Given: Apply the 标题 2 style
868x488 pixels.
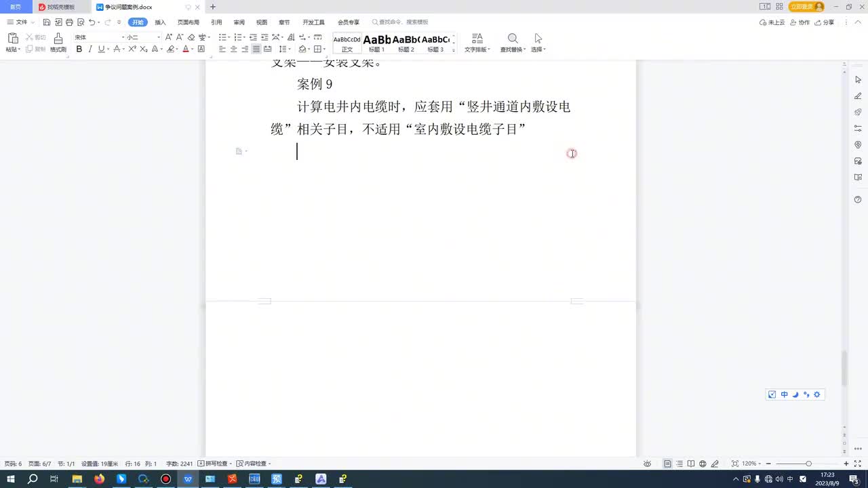Looking at the screenshot, I should [x=406, y=43].
